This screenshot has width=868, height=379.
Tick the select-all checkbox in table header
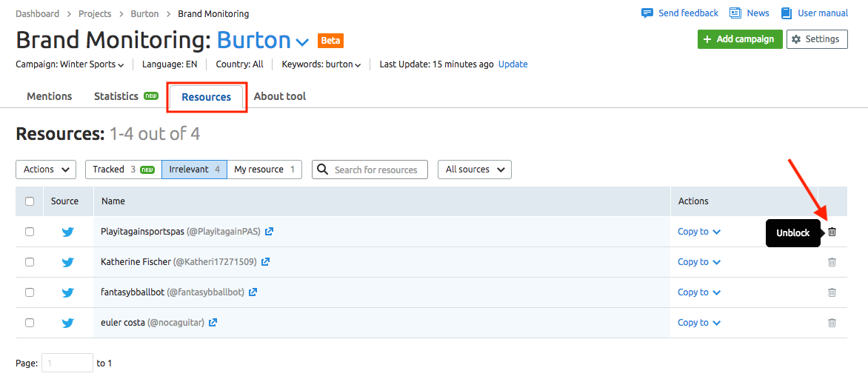pyautogui.click(x=30, y=201)
